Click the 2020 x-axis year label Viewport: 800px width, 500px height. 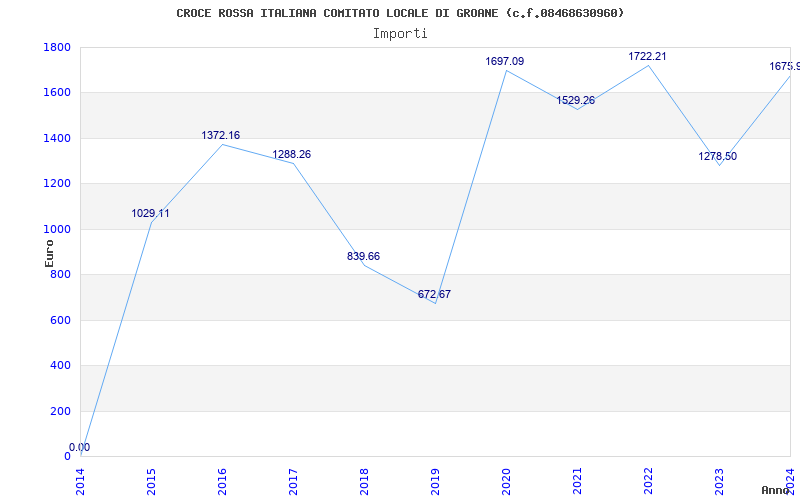point(506,482)
